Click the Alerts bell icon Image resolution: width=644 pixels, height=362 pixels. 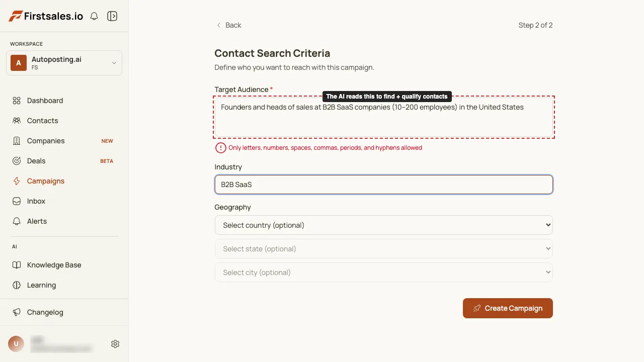click(x=17, y=221)
